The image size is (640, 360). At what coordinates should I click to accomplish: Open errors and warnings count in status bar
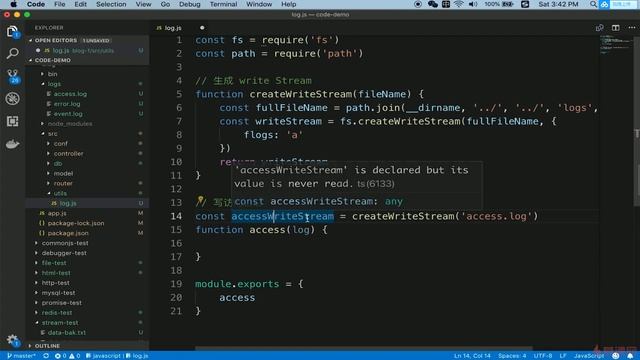coord(67,356)
